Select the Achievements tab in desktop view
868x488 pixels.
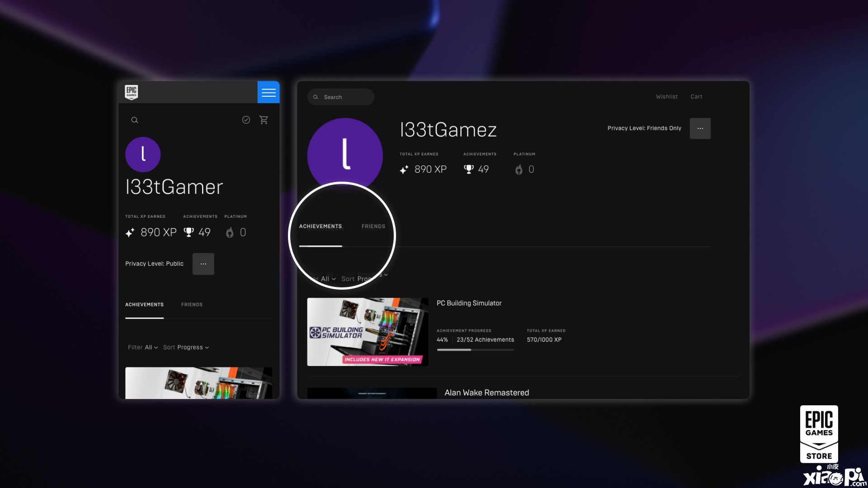tap(321, 226)
